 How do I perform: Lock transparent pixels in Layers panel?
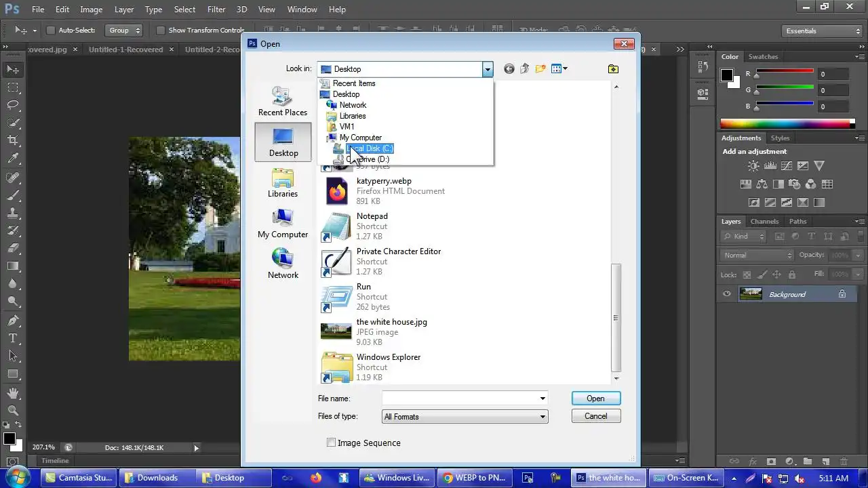[x=747, y=274]
